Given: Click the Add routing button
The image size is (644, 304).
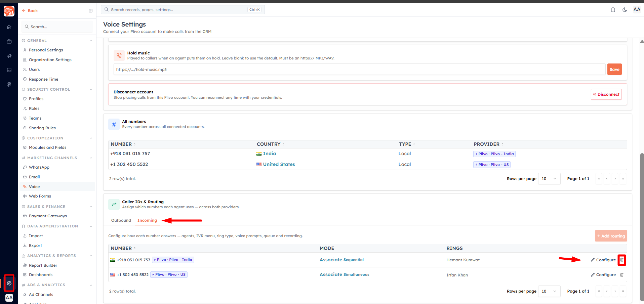Looking at the screenshot, I should (x=611, y=236).
